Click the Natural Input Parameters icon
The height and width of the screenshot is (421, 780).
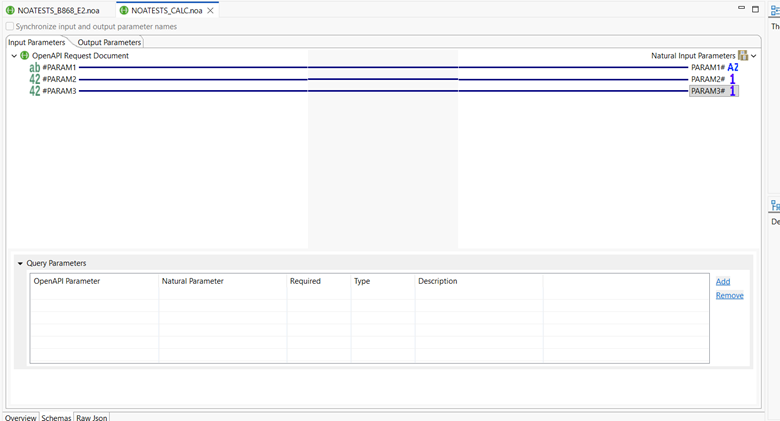click(743, 55)
